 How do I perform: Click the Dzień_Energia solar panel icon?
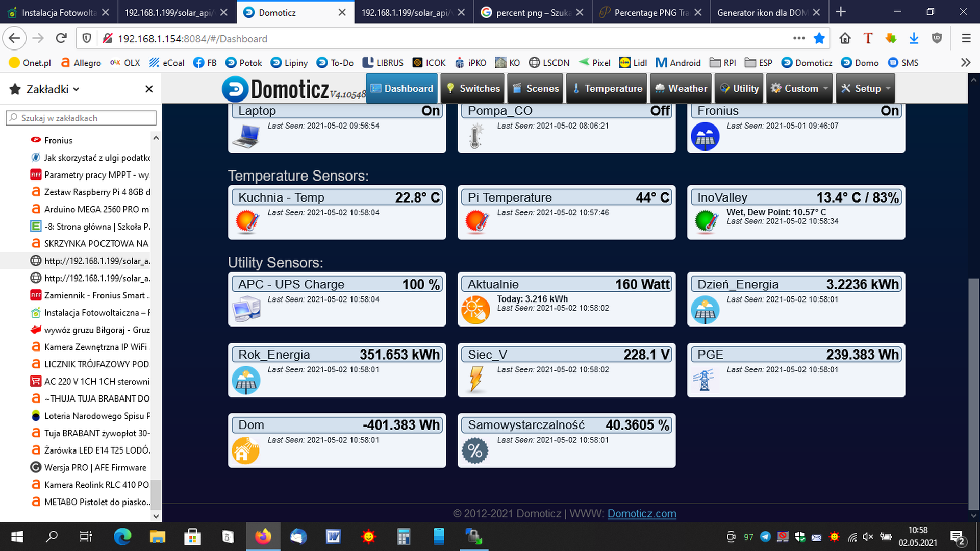[x=705, y=310]
